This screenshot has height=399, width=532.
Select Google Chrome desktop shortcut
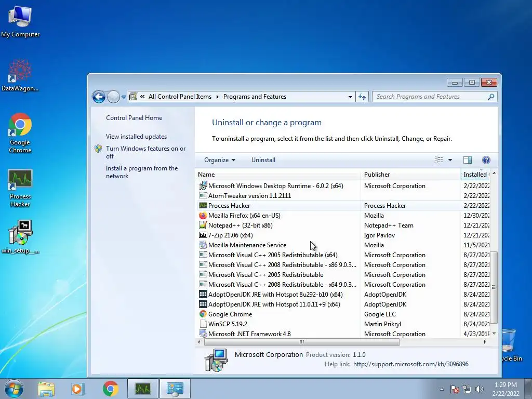20,133
